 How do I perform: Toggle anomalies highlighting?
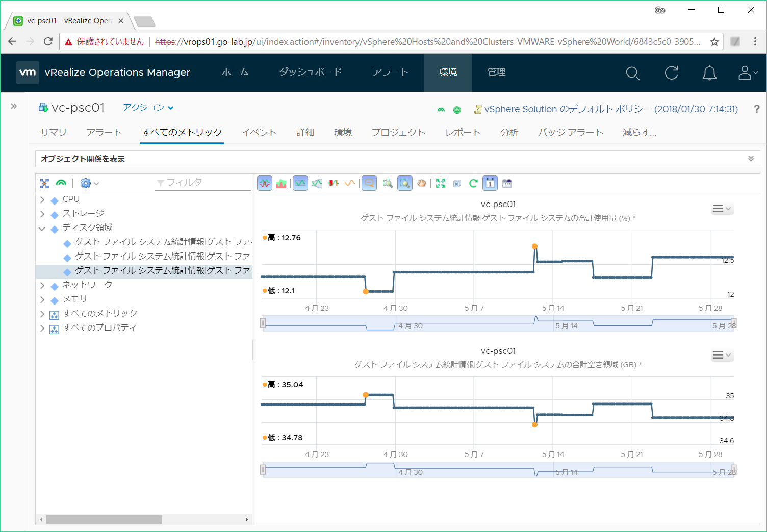point(334,183)
